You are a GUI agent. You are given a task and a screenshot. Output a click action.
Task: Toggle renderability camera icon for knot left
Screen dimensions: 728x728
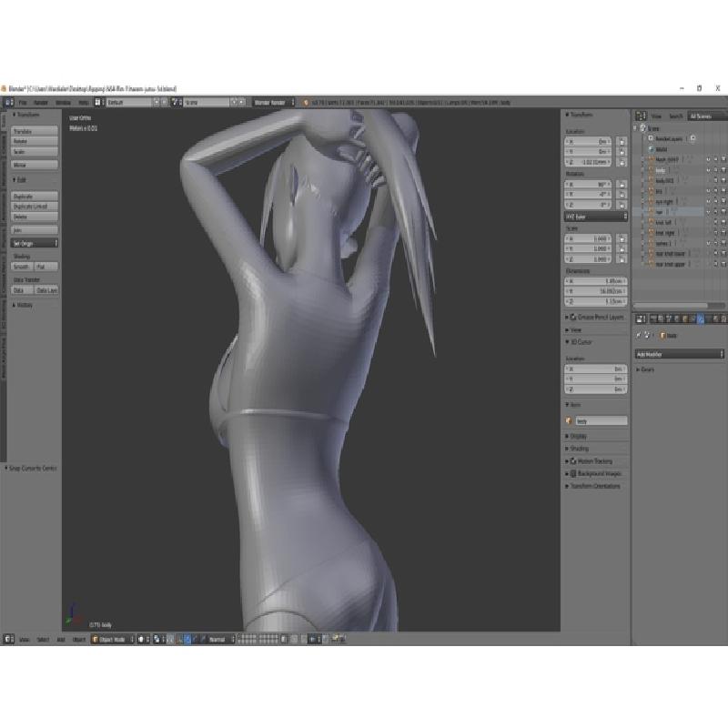723,222
